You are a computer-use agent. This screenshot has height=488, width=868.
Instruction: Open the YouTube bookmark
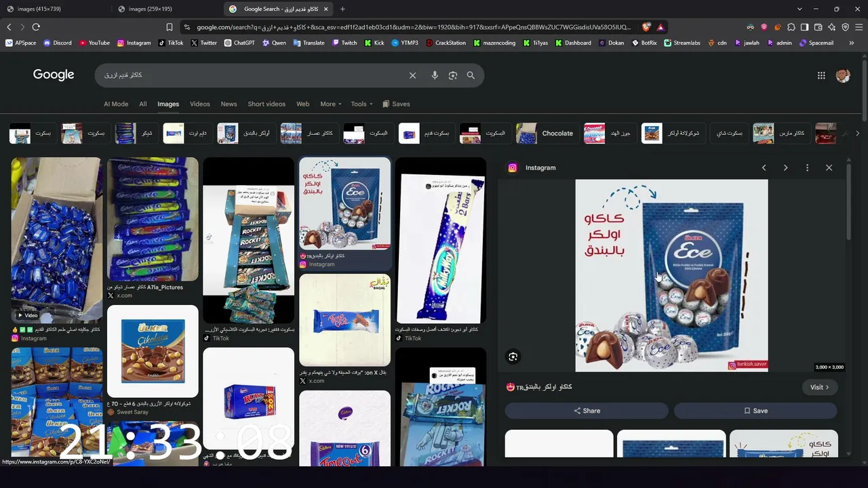coord(94,43)
